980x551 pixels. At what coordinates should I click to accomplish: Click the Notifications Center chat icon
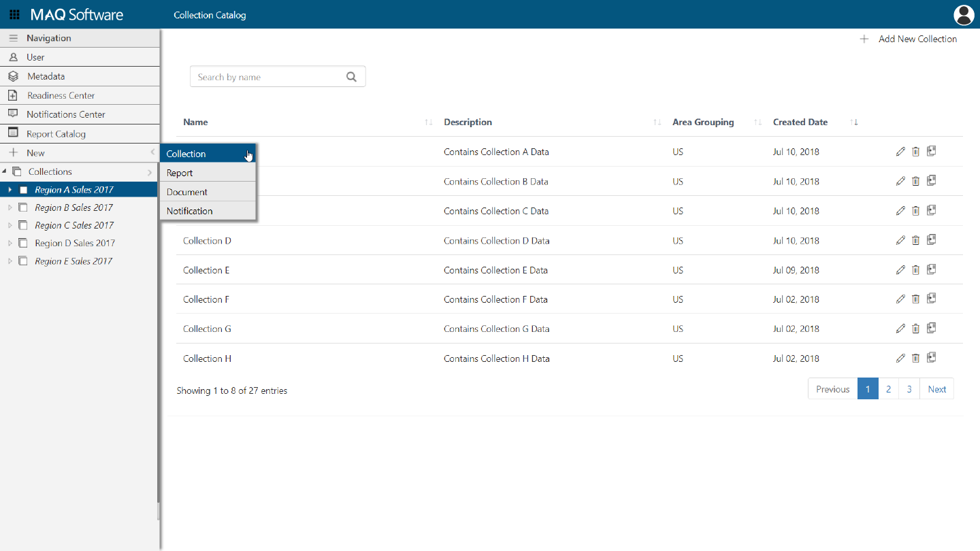(x=13, y=114)
